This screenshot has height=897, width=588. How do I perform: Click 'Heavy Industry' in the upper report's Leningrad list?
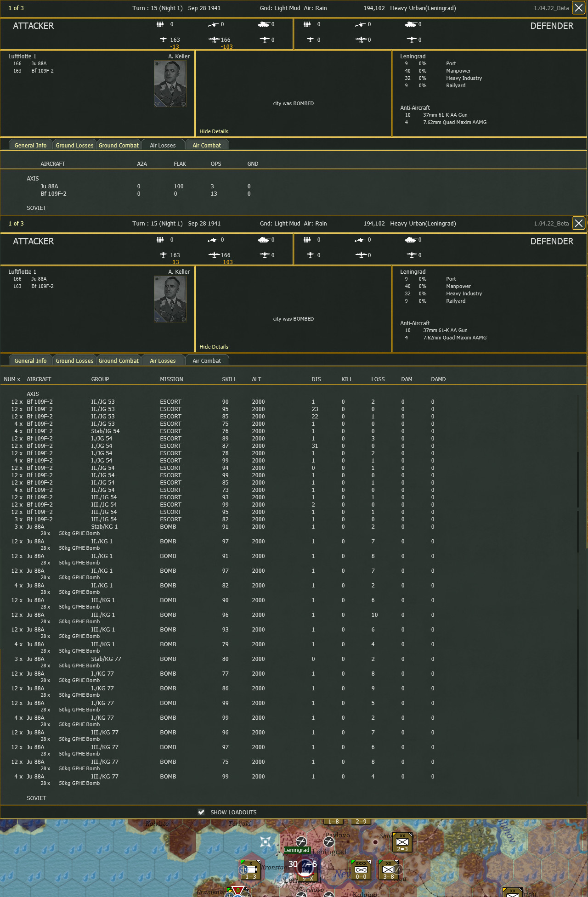pos(464,78)
